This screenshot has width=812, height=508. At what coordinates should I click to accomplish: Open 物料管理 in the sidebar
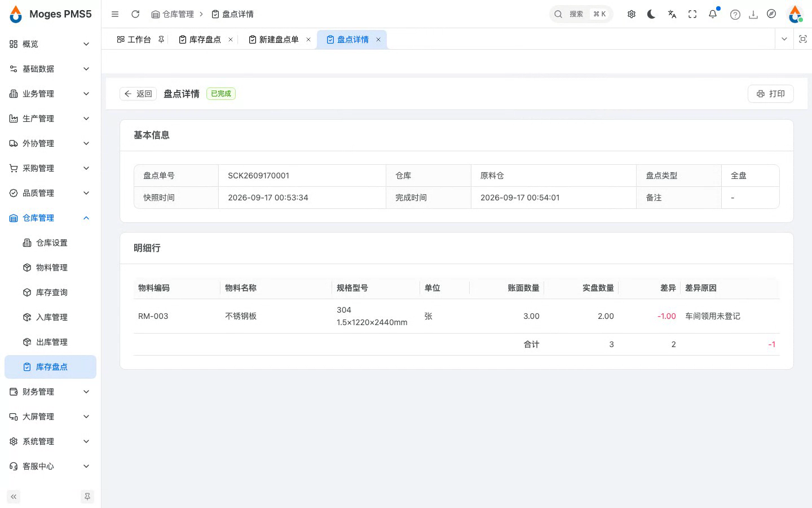pos(50,268)
